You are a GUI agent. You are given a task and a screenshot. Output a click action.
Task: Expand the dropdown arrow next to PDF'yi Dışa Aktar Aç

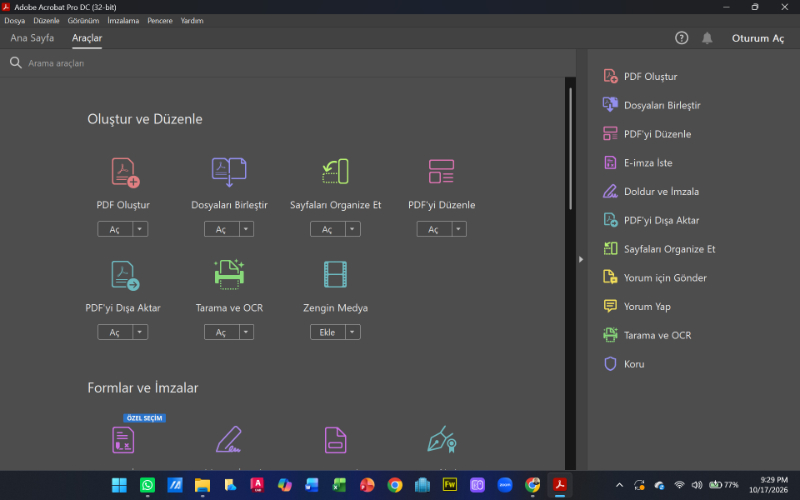(x=140, y=332)
